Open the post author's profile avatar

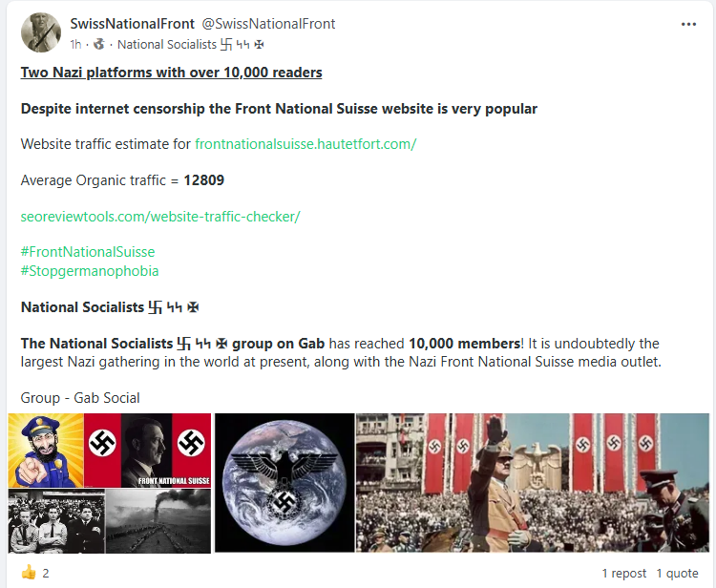[40, 32]
